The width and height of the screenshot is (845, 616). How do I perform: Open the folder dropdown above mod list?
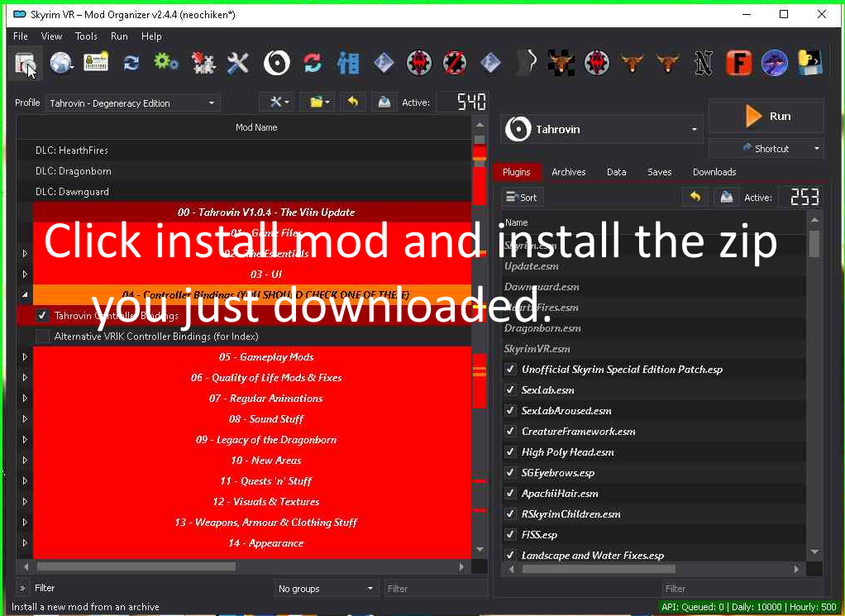[317, 102]
